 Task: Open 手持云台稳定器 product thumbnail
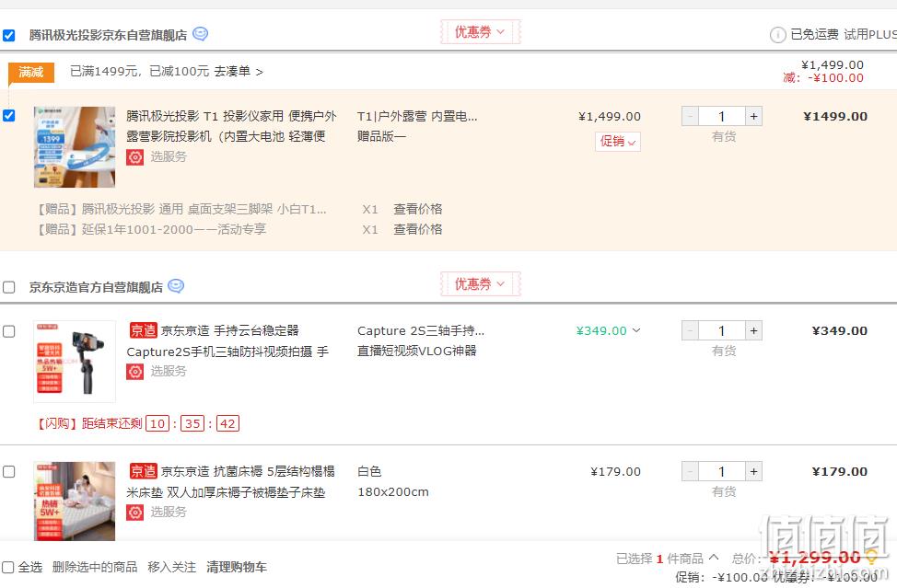click(75, 362)
